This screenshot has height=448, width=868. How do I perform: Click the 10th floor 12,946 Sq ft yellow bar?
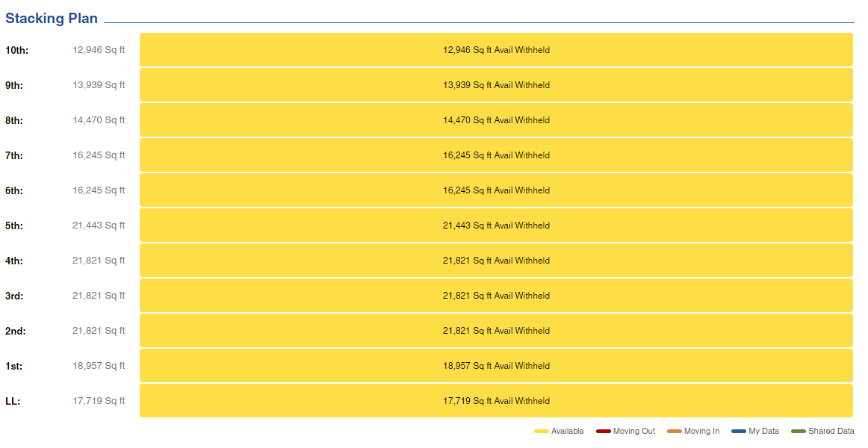(496, 50)
